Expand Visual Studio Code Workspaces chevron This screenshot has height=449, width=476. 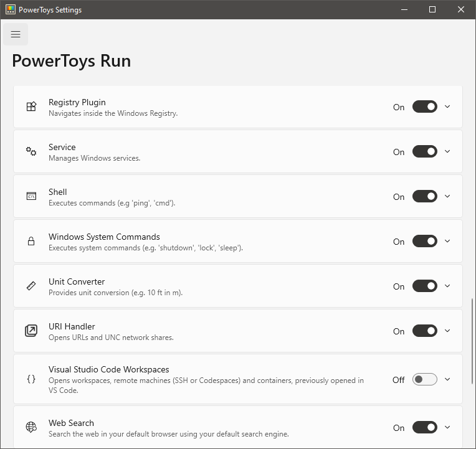pos(447,379)
